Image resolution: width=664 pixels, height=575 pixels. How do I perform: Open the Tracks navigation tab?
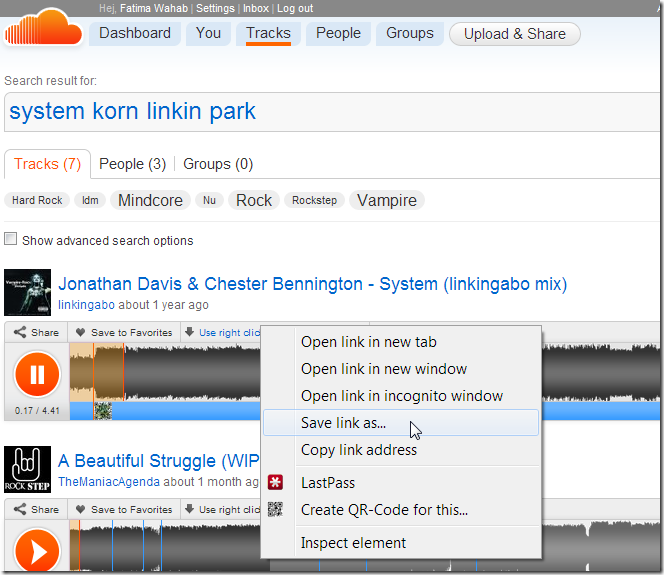click(x=268, y=33)
